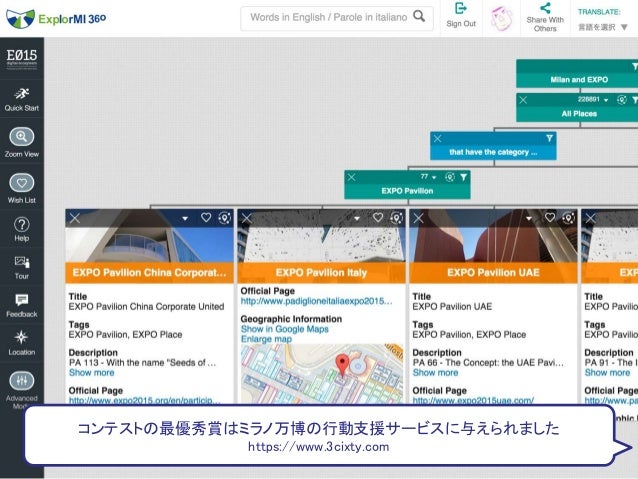
Task: Click the EXPO Pavilion Italy title bar
Action: click(321, 273)
